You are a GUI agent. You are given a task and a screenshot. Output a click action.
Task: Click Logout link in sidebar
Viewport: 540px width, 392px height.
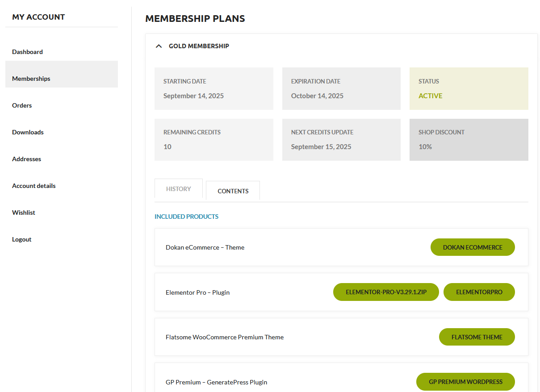click(21, 239)
